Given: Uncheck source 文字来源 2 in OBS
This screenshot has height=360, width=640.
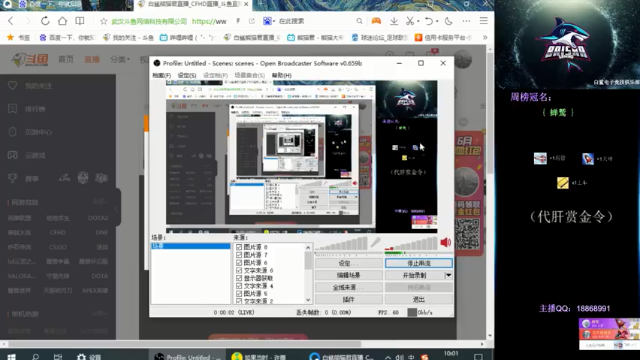Looking at the screenshot, I should (x=239, y=301).
